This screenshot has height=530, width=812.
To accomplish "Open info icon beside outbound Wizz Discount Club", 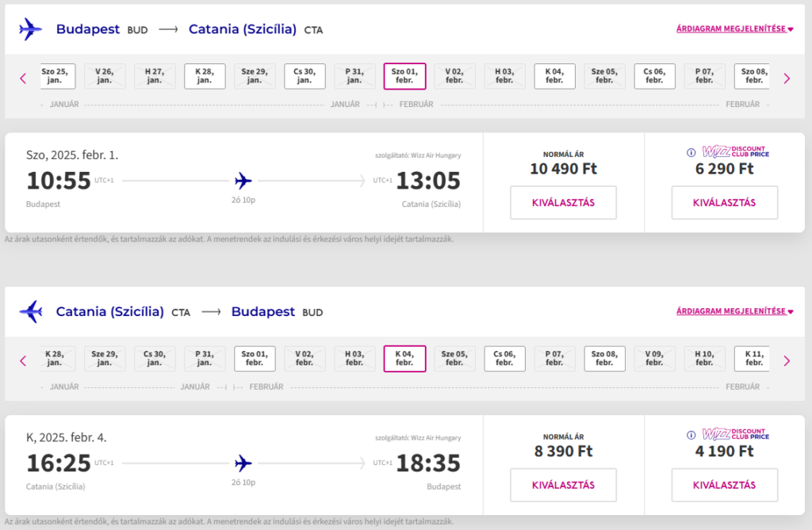I will coord(691,153).
